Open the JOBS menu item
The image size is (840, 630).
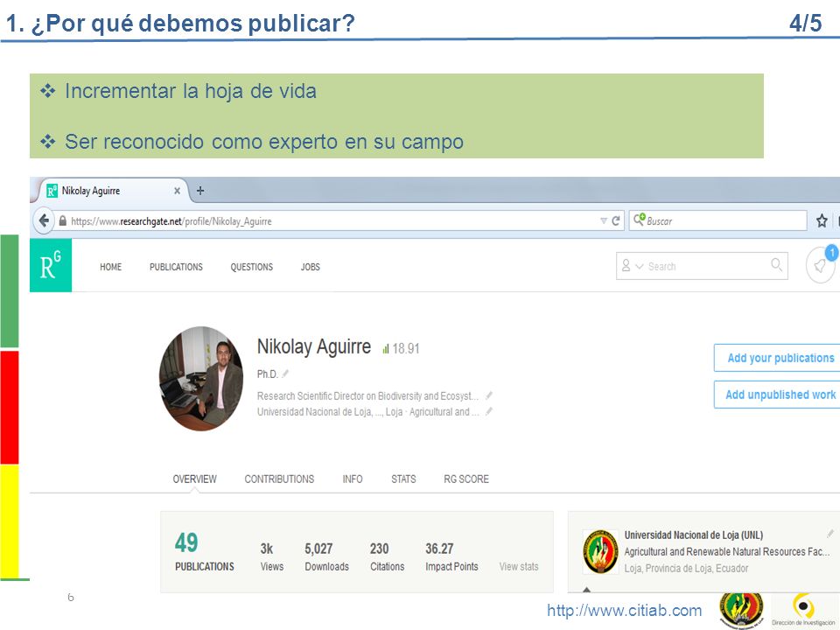coord(311,267)
